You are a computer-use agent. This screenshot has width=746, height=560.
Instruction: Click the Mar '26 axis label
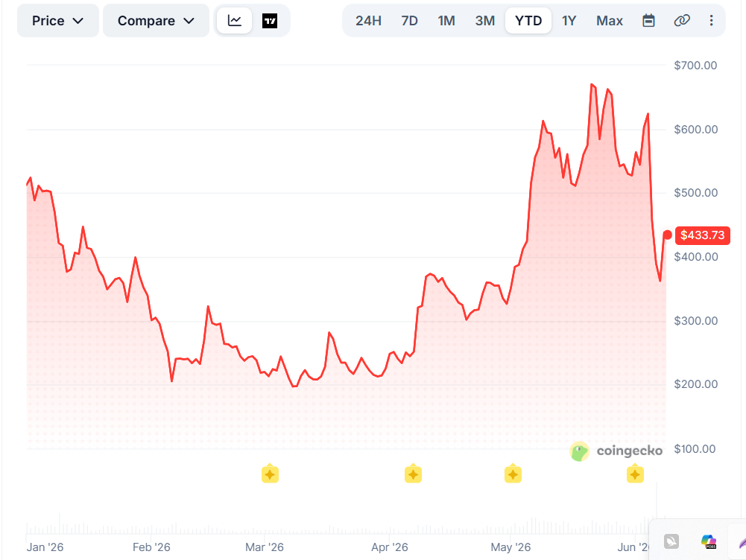[264, 547]
